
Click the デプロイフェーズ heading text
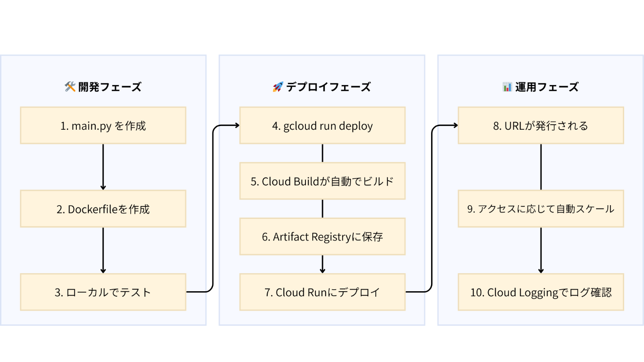[328, 87]
